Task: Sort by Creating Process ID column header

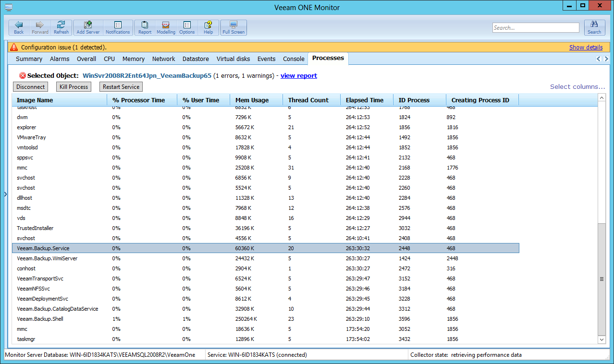Action: point(482,100)
